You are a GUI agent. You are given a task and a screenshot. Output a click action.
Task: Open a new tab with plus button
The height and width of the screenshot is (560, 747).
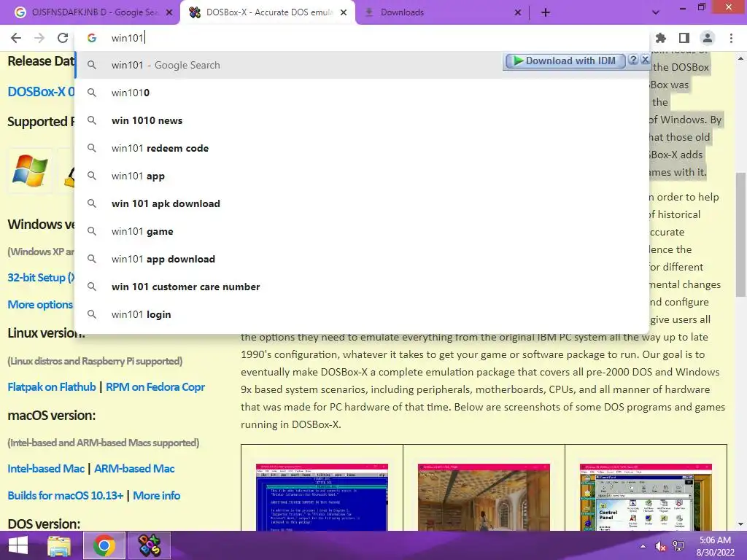coord(546,12)
